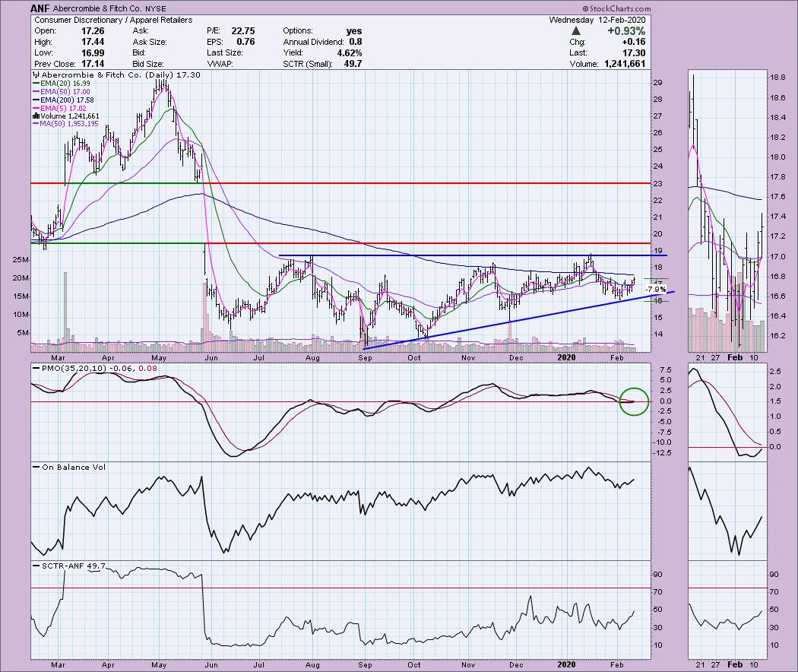Click the zoomed PMO thumbnail panel
The width and height of the screenshot is (798, 672).
tap(727, 412)
